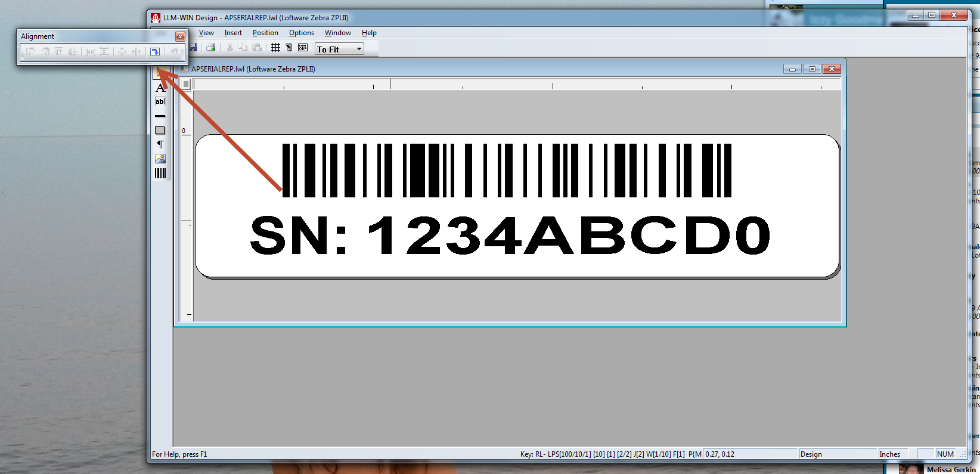Open the View menu
Image resolution: width=980 pixels, height=474 pixels.
click(x=206, y=33)
